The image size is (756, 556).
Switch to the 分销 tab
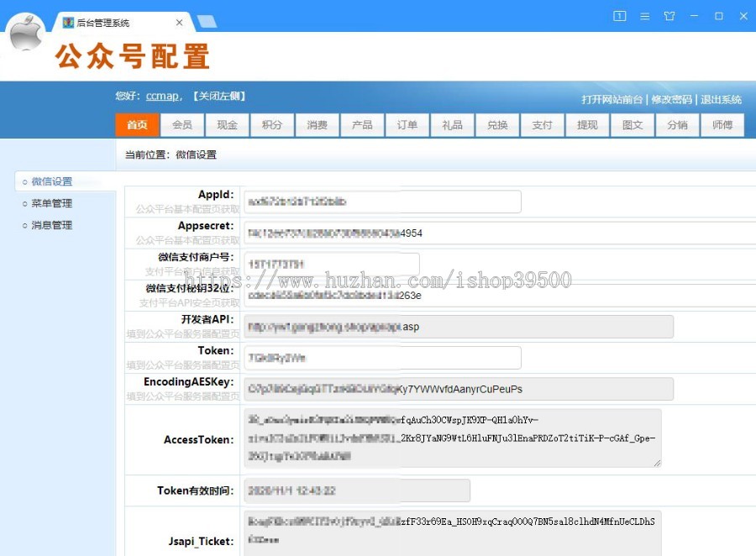tap(677, 125)
